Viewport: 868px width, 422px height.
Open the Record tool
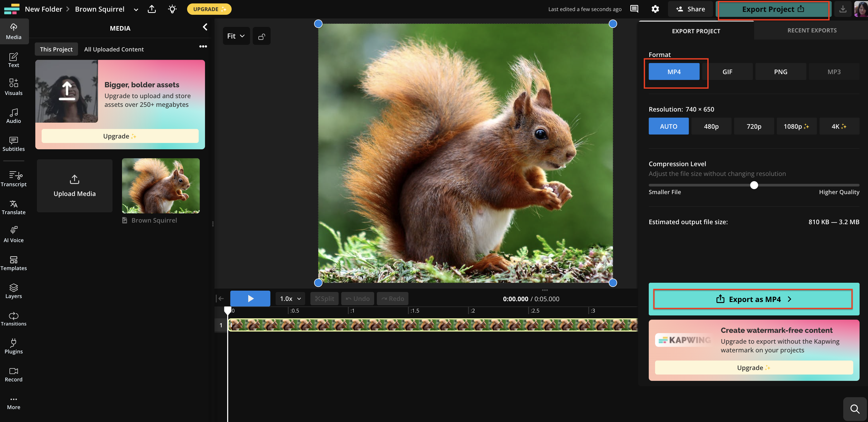click(x=13, y=375)
